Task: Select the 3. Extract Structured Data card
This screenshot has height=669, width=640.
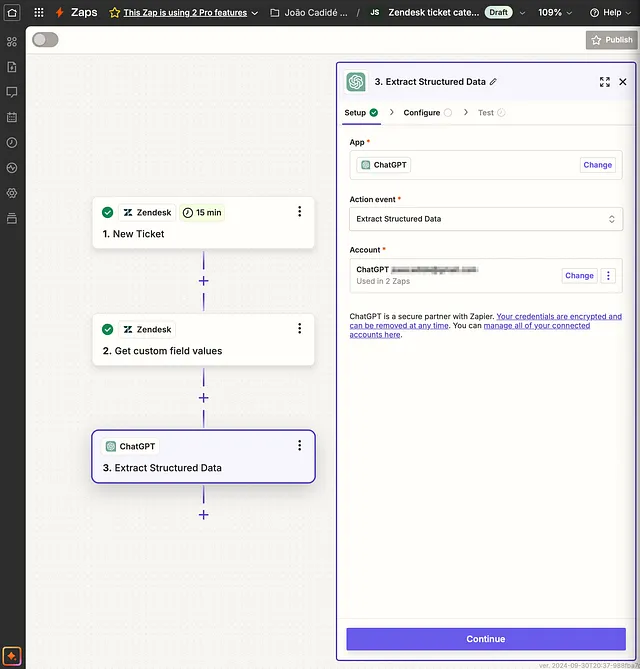Action: 204,457
